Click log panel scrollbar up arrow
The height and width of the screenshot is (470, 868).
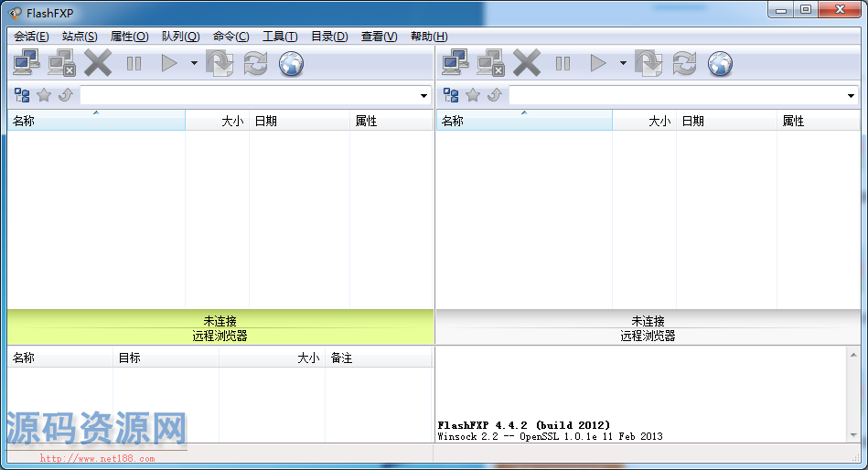853,355
